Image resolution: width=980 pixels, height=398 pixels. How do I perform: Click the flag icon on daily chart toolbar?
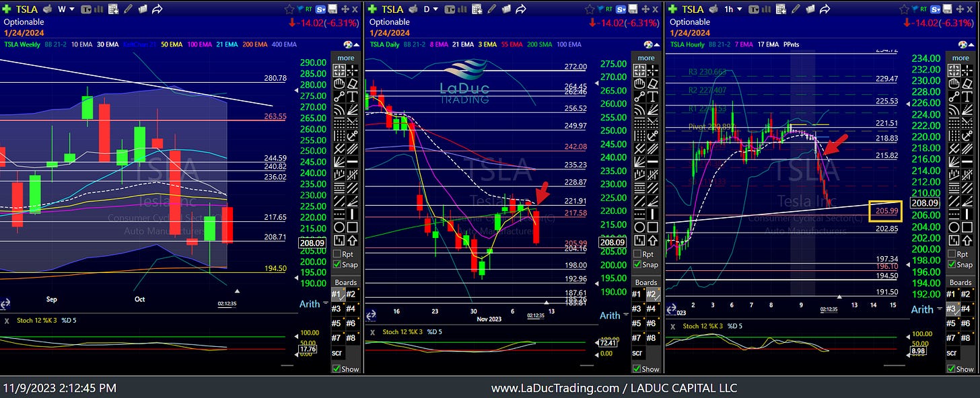(600, 9)
